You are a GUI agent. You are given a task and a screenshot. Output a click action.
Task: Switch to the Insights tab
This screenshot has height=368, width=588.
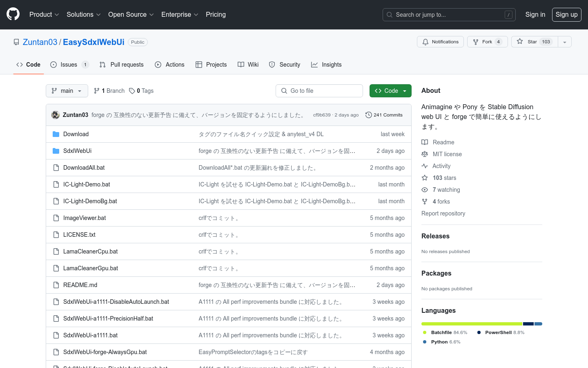pyautogui.click(x=326, y=65)
